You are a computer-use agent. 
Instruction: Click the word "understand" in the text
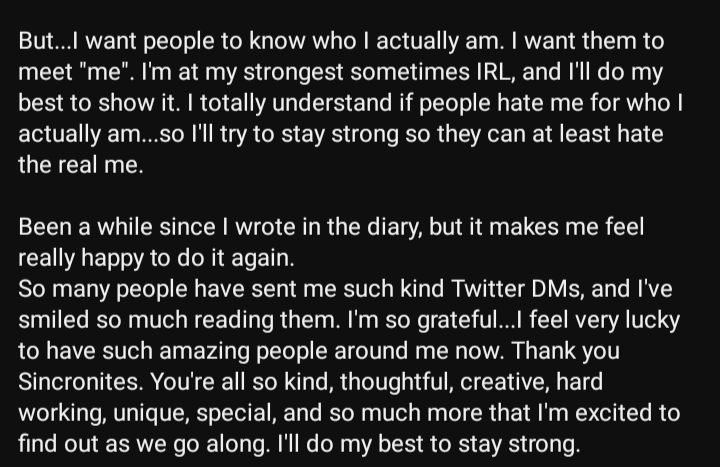[332, 103]
